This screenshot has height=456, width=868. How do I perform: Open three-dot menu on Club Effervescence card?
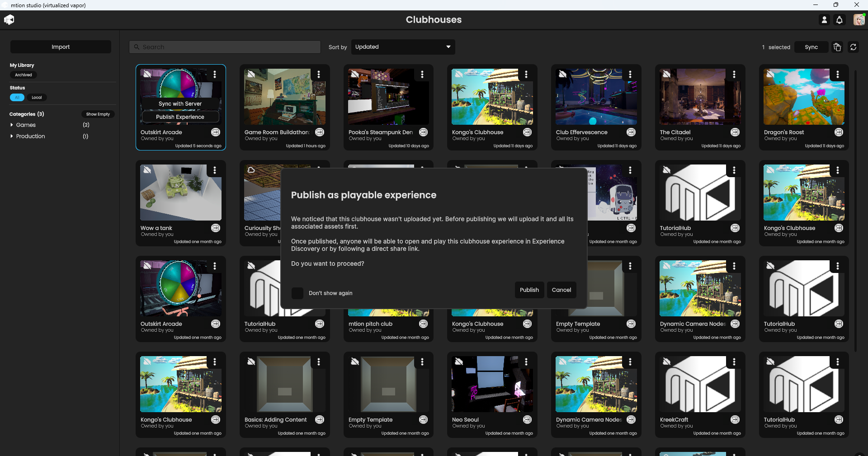[x=630, y=75]
